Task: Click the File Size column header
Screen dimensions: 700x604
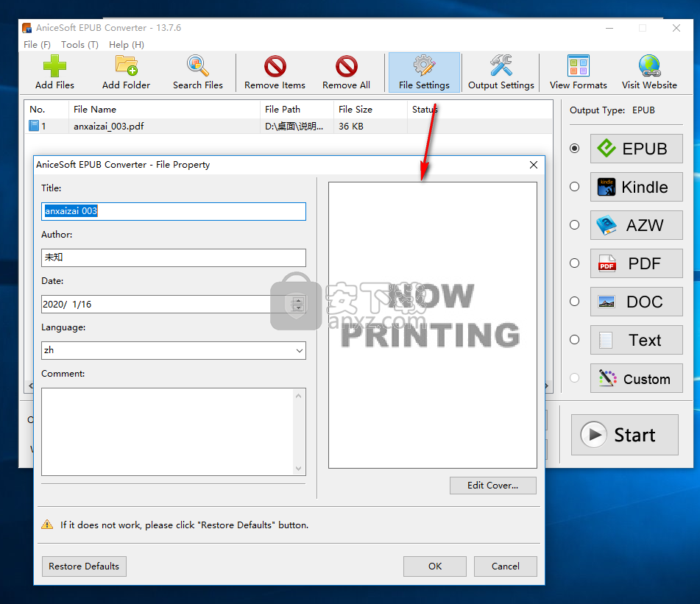Action: point(370,110)
